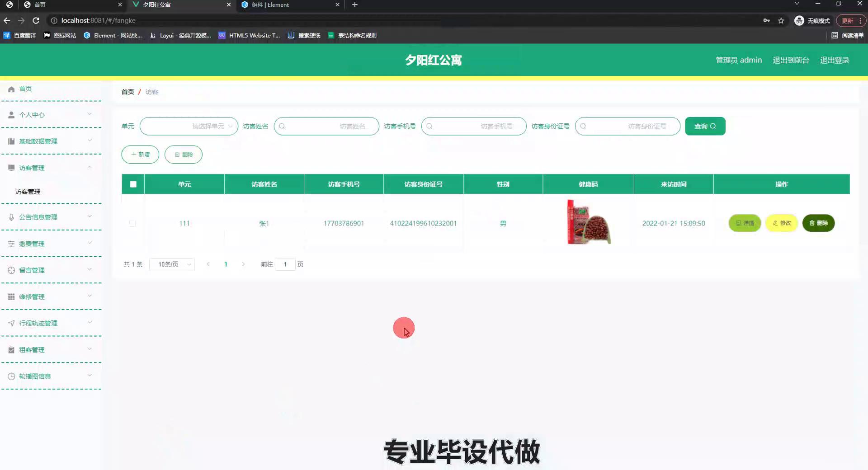Expand the 缴费管理 sidebar menu
The width and height of the screenshot is (868, 470).
click(x=51, y=244)
